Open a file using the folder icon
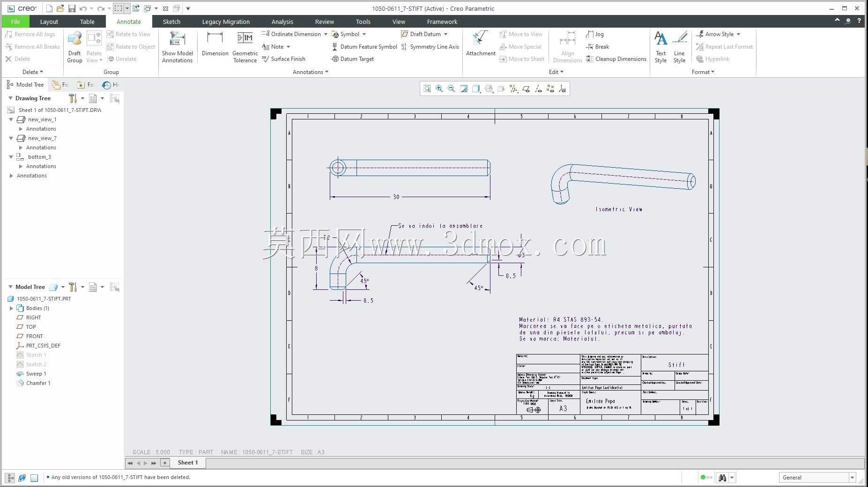 click(60, 8)
